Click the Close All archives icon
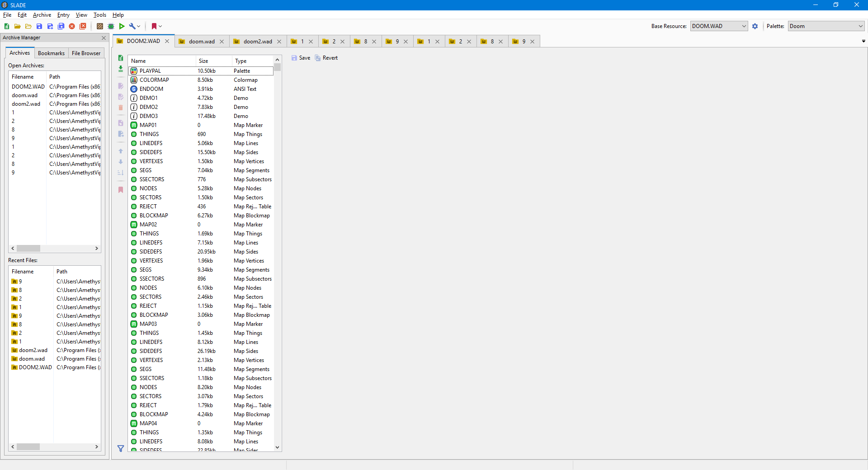The image size is (868, 470). [83, 26]
